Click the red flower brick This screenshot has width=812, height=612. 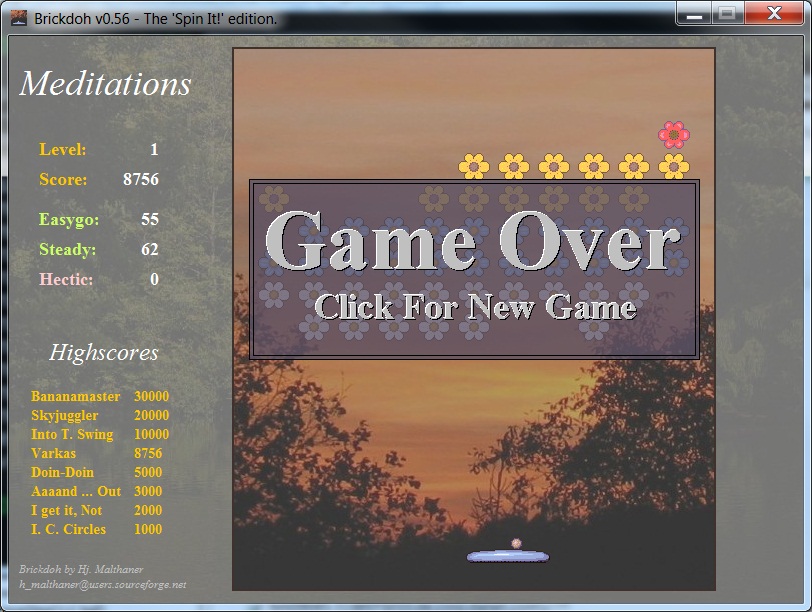point(674,135)
